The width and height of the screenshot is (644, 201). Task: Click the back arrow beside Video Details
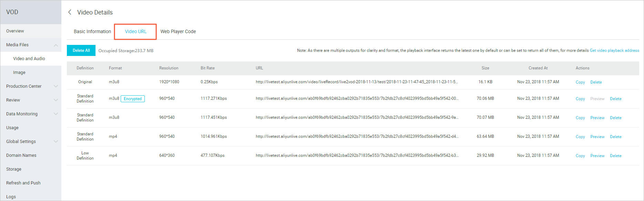coord(70,12)
